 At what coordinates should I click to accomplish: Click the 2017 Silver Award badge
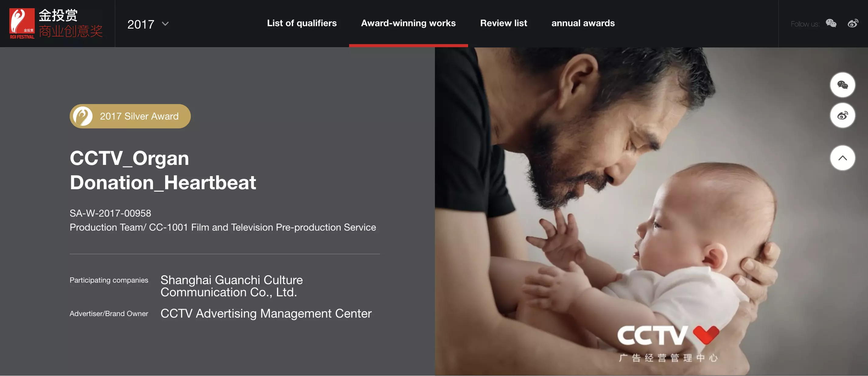click(x=130, y=116)
